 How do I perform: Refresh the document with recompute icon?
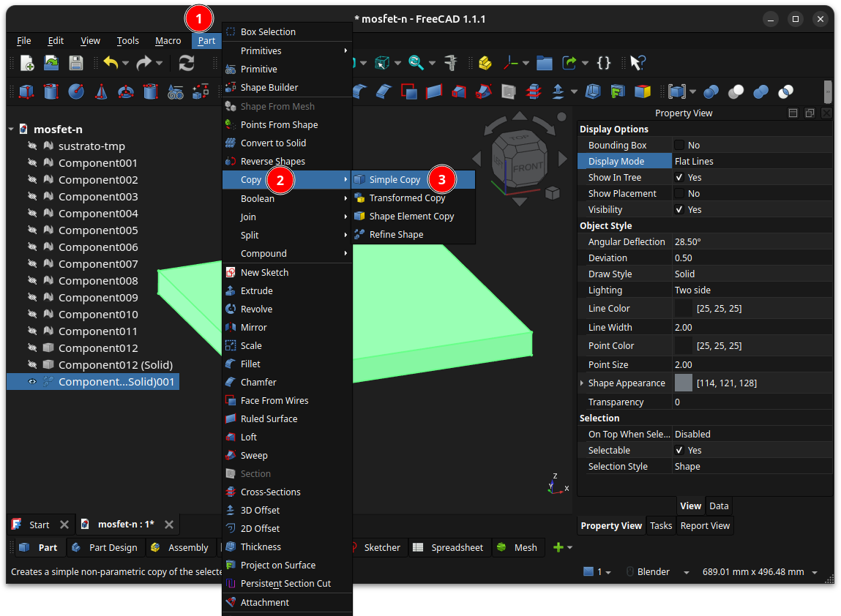coord(186,63)
